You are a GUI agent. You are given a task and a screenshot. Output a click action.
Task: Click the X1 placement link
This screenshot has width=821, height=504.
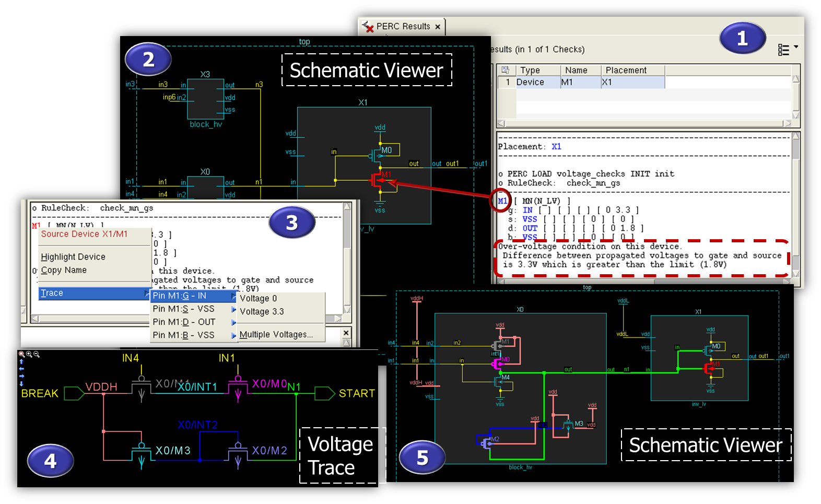click(556, 147)
